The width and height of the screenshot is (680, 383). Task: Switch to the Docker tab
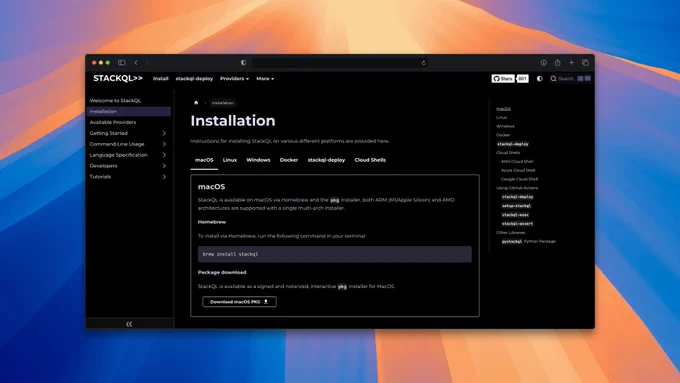point(289,160)
